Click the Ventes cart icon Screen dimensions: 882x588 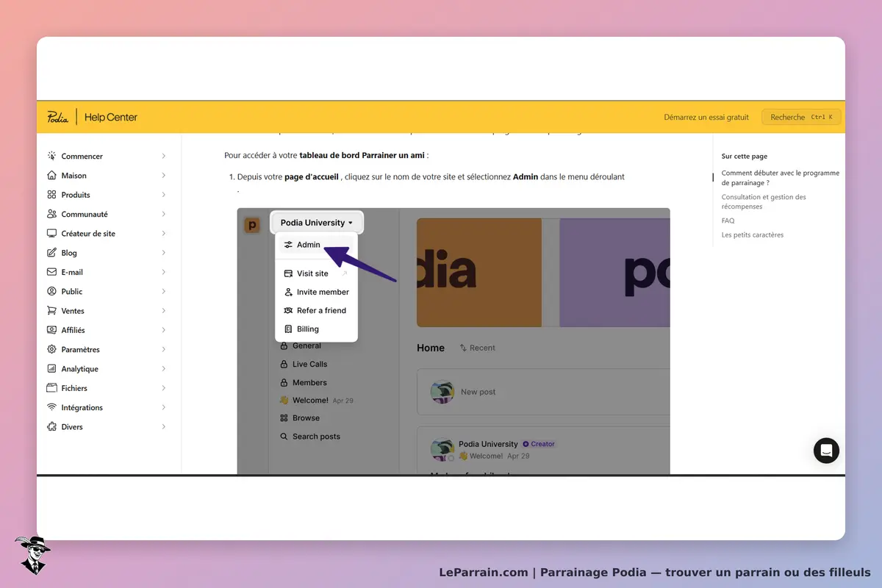tap(51, 310)
